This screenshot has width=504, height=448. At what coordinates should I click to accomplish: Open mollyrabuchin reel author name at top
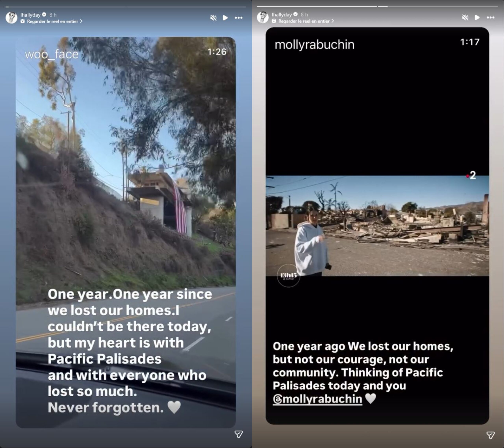314,45
